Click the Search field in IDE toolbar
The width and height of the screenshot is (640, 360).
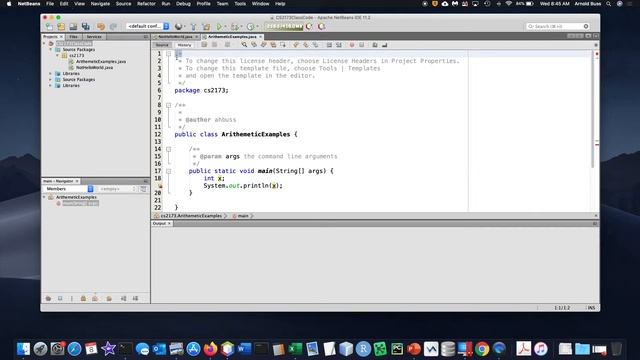pyautogui.click(x=557, y=26)
